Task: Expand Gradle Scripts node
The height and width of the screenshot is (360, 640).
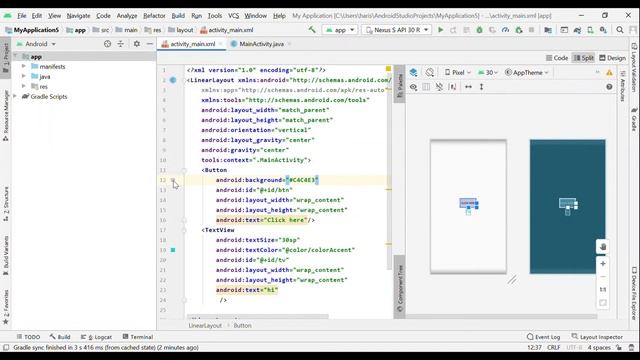Action: click(x=15, y=96)
